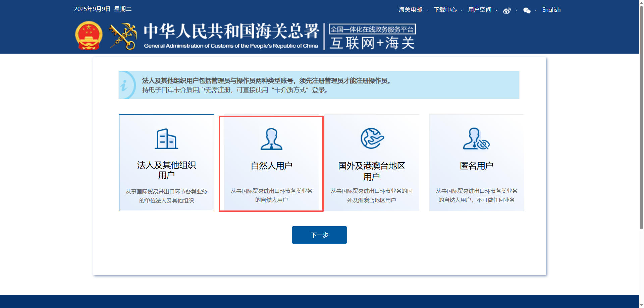Click the WeChat icon in header
This screenshot has height=308, width=644.
(x=527, y=11)
